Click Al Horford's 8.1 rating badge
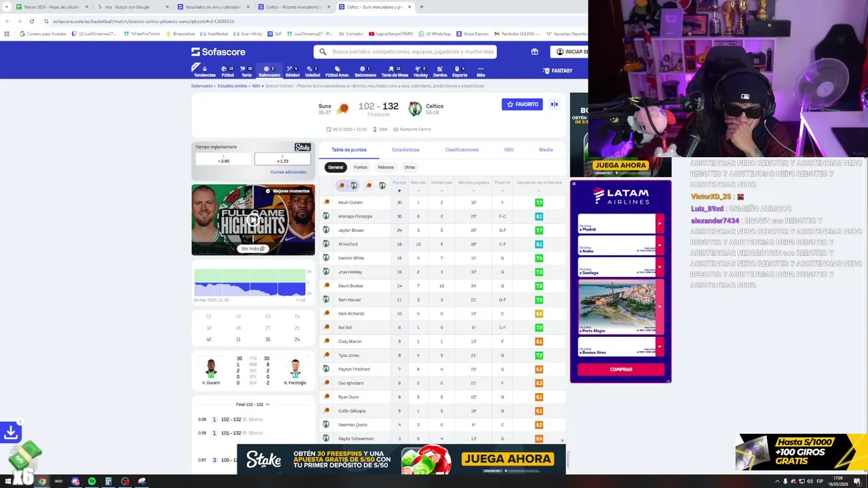This screenshot has height=488, width=868. coord(539,244)
